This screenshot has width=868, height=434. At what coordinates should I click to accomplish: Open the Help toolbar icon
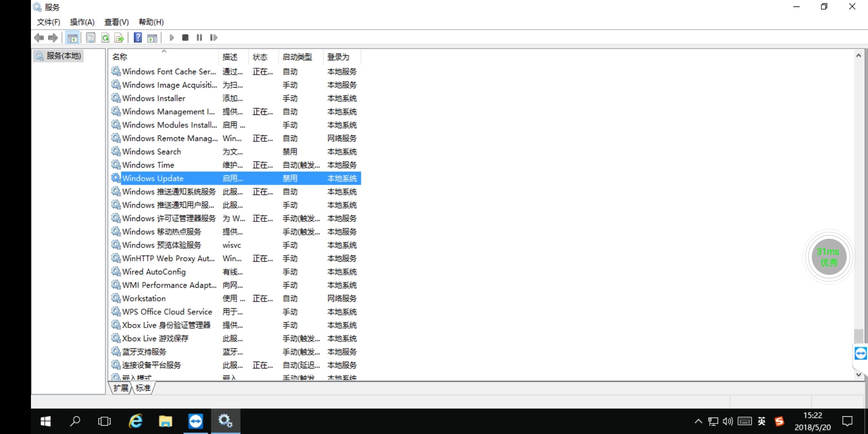[x=138, y=38]
